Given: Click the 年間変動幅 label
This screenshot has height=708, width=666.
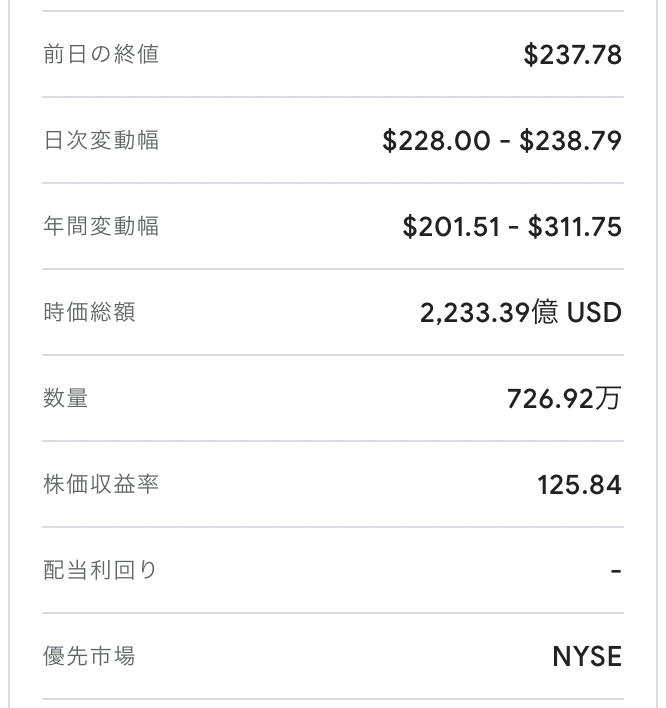Looking at the screenshot, I should coord(101,226).
